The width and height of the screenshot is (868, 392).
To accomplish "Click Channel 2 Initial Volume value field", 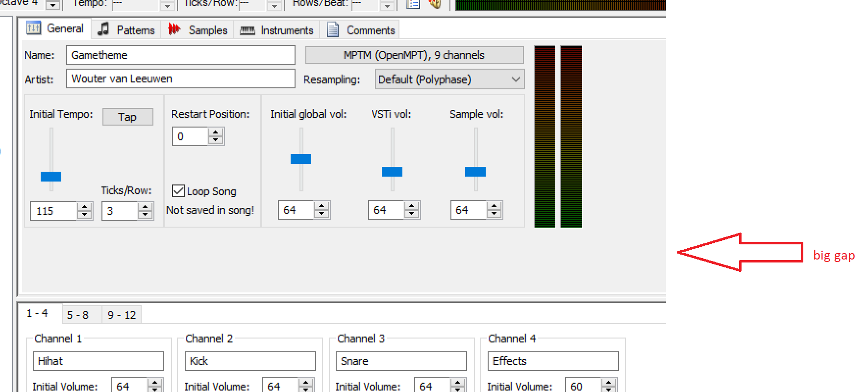I will (281, 386).
